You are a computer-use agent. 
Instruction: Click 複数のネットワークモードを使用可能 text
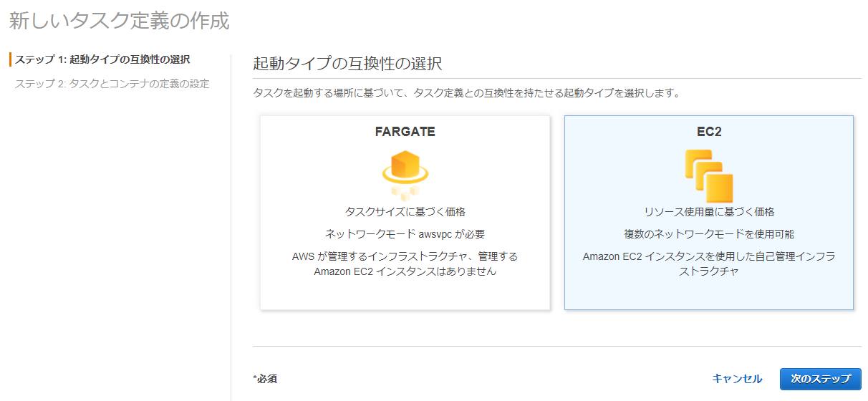tap(709, 234)
